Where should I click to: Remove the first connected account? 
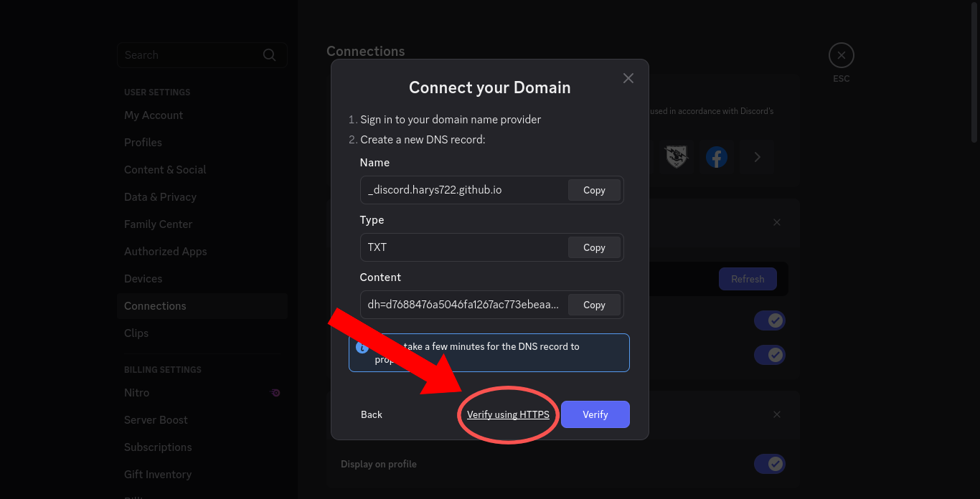click(x=777, y=222)
